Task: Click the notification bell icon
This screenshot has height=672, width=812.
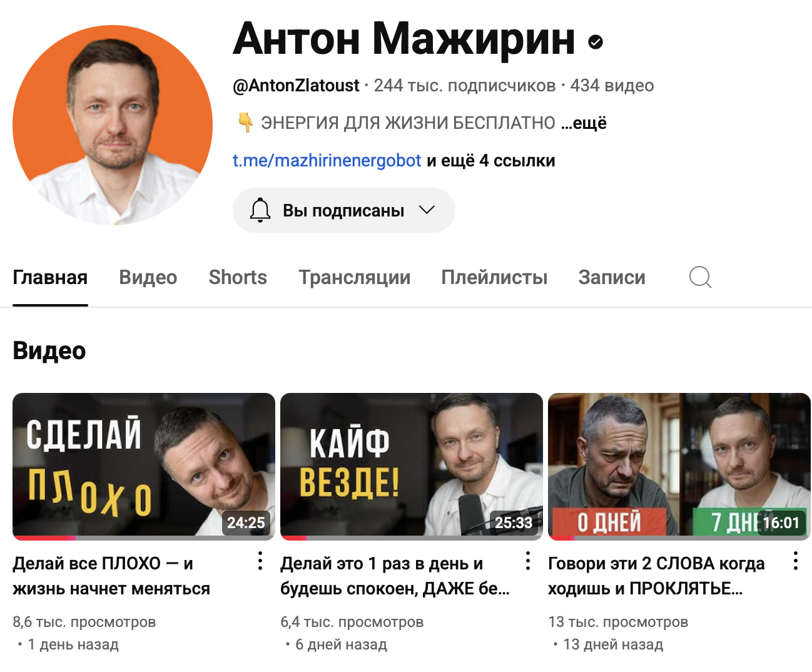Action: point(260,210)
